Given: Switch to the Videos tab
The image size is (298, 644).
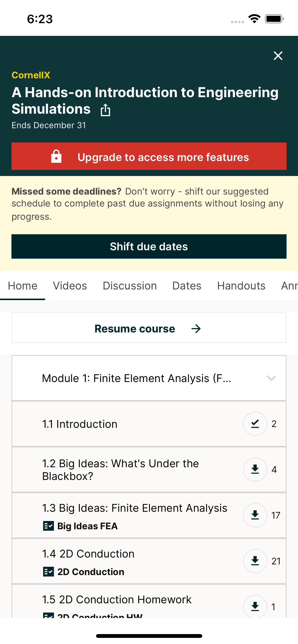Looking at the screenshot, I should point(70,286).
